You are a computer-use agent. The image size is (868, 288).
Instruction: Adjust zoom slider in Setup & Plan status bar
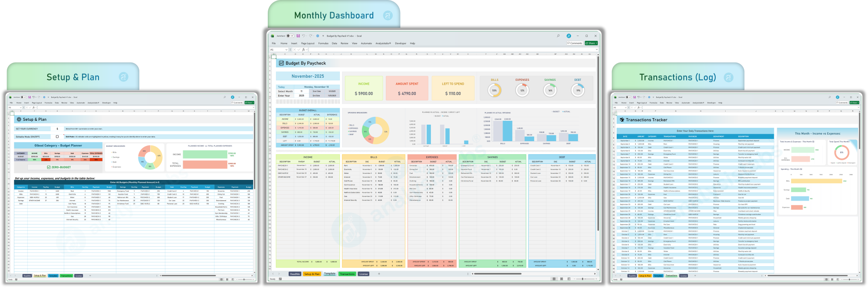245,279
